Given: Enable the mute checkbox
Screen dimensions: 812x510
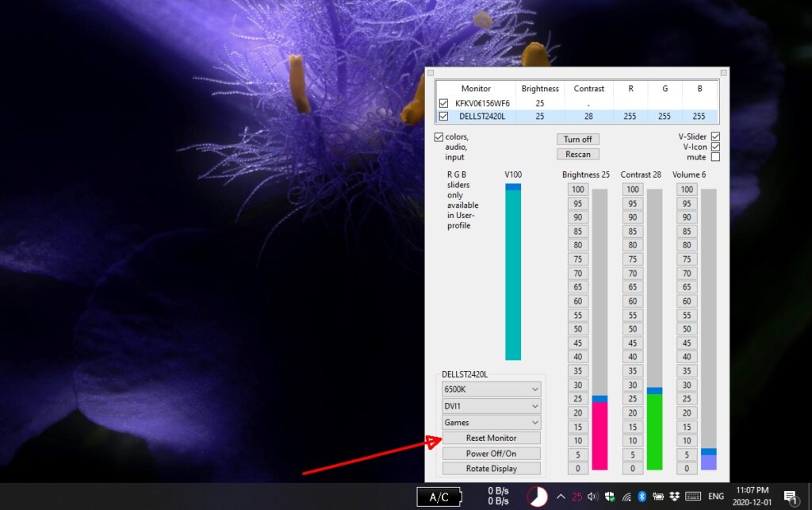Looking at the screenshot, I should (x=714, y=158).
